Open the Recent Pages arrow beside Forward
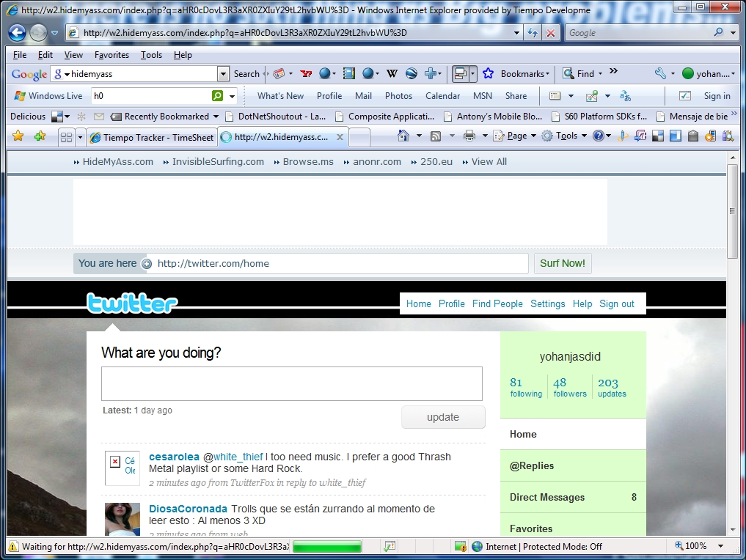Viewport: 746px width, 560px height. point(54,33)
